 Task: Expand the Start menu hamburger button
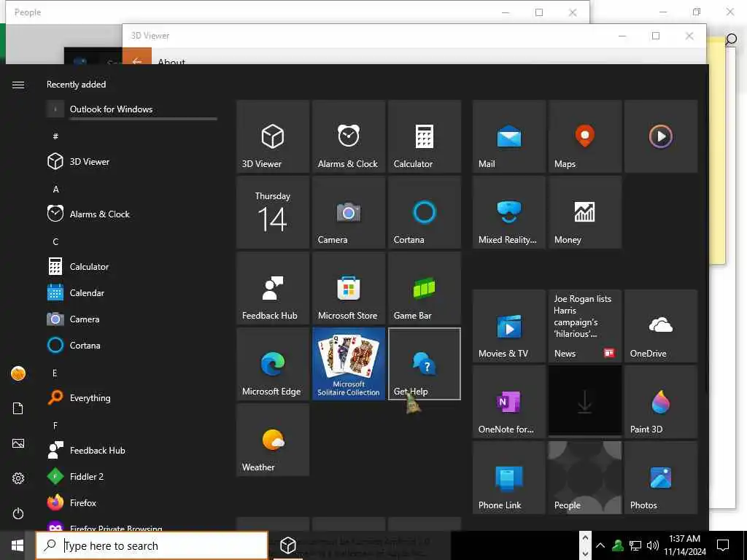coord(18,85)
